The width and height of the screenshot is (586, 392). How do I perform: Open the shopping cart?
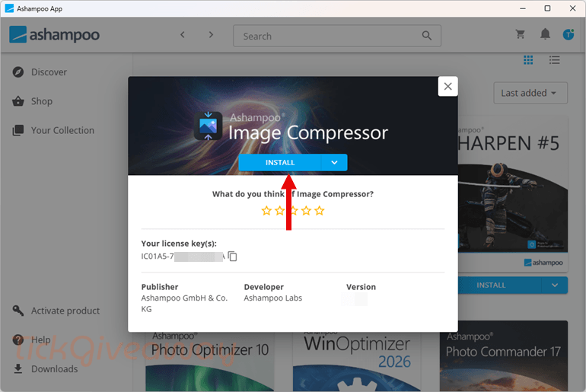click(520, 34)
